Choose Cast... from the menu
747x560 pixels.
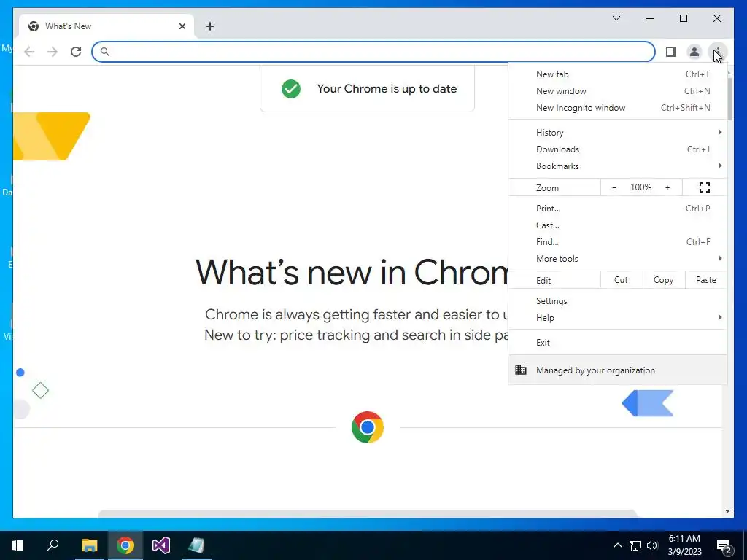tap(617, 225)
